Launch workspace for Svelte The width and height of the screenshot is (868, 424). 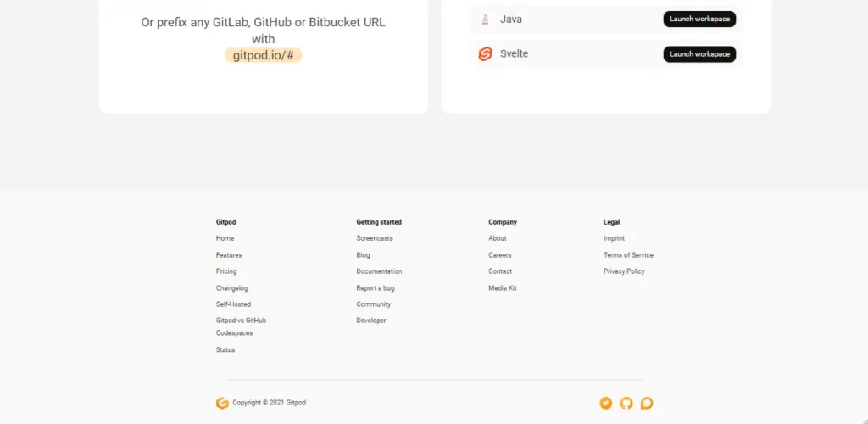click(x=698, y=54)
